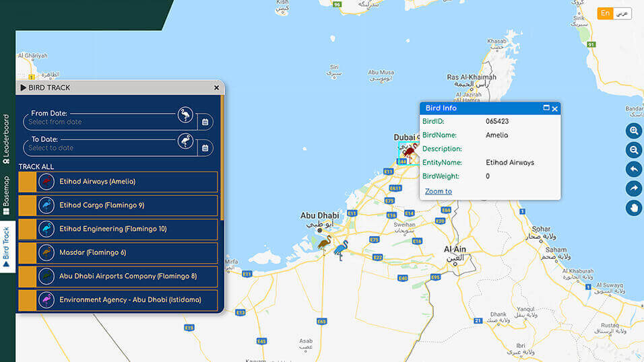
Task: Click the red flamingo icon for Etihad Airways (Amelia)
Action: pos(46,182)
